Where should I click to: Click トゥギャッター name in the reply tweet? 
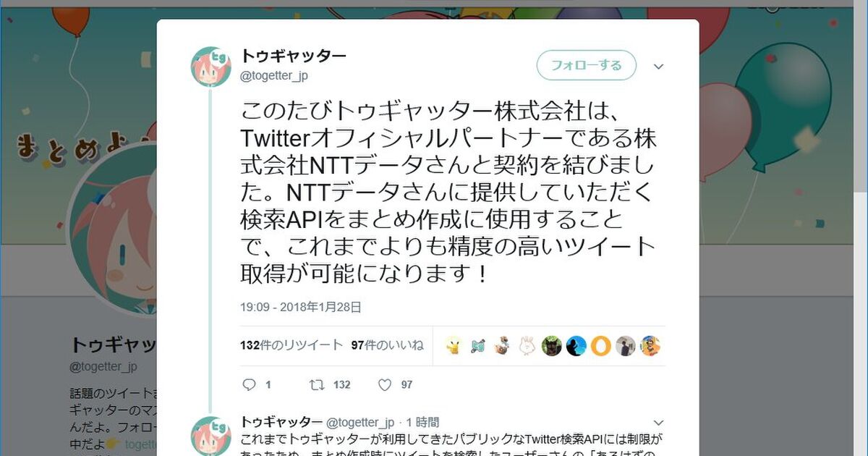coord(281,422)
